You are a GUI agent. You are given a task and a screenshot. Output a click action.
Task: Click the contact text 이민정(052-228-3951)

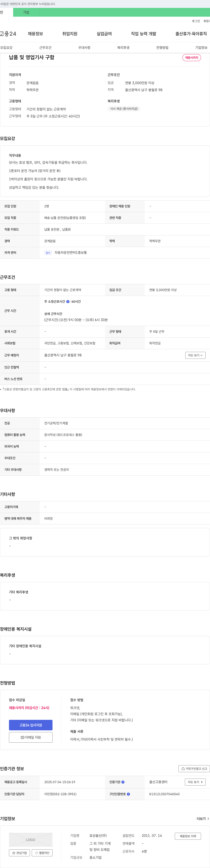click(60, 794)
